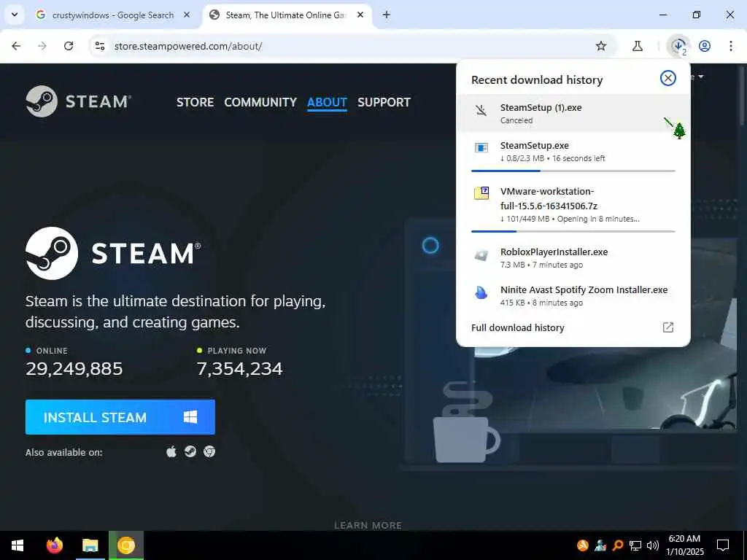The width and height of the screenshot is (747, 560).
Task: Select the Chrome OS platform icon
Action: pos(209,451)
